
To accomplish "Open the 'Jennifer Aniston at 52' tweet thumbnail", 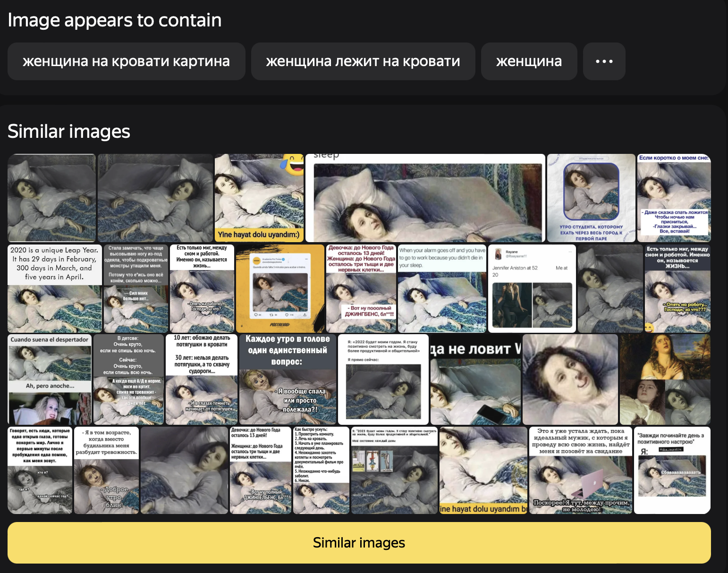I will 532,288.
